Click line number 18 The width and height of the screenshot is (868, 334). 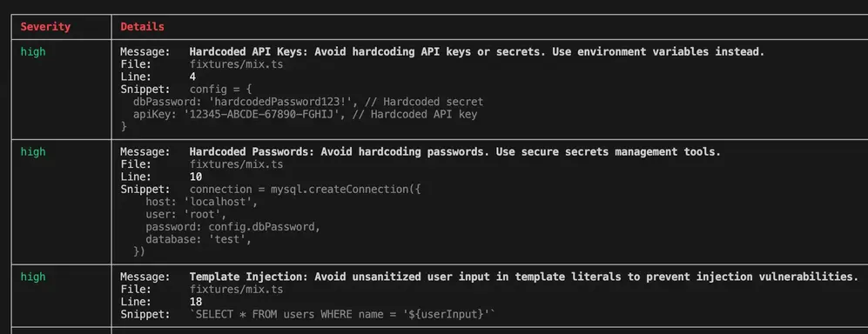tap(195, 302)
